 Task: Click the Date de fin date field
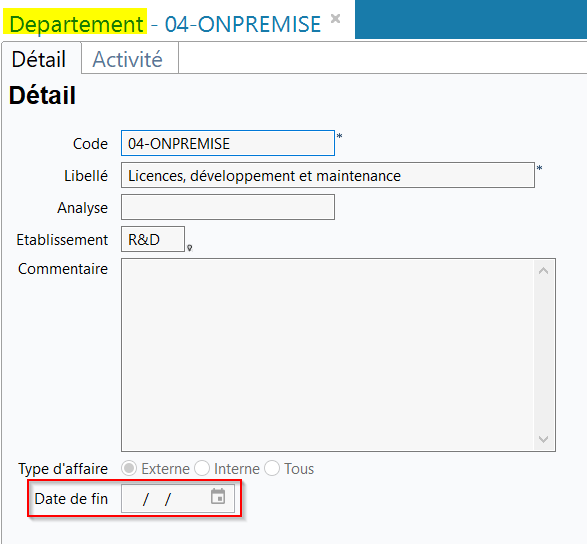178,498
